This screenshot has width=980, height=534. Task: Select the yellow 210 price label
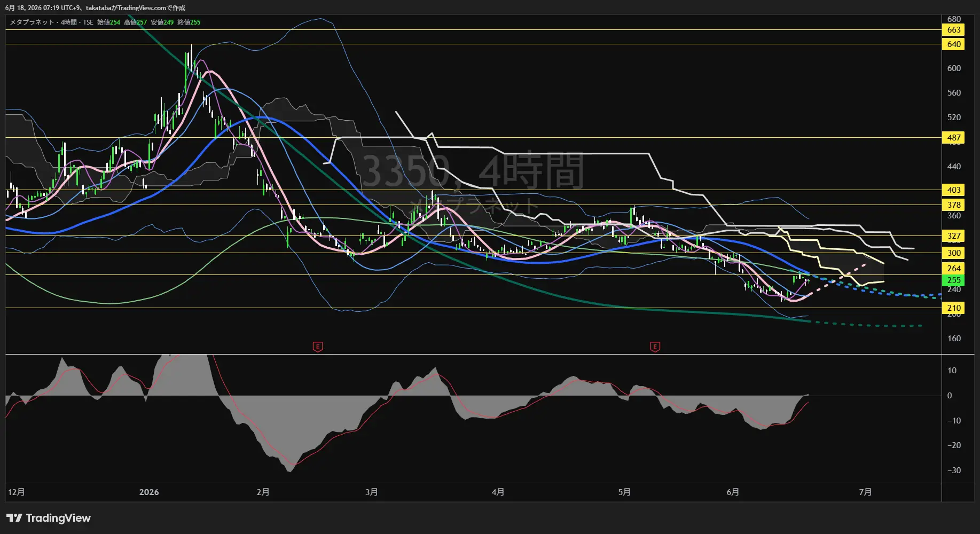pyautogui.click(x=954, y=308)
